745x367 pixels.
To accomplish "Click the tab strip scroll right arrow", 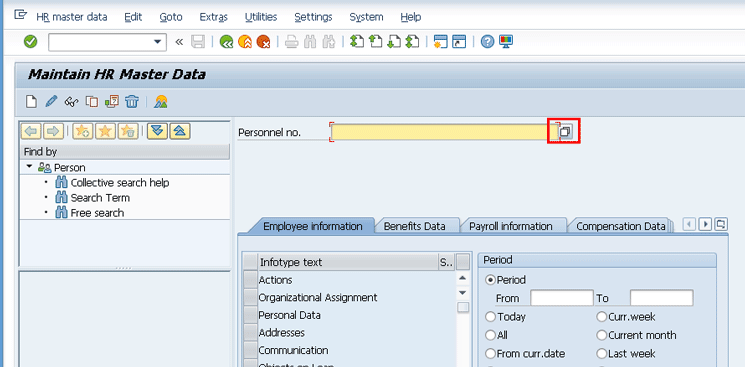I will click(706, 223).
